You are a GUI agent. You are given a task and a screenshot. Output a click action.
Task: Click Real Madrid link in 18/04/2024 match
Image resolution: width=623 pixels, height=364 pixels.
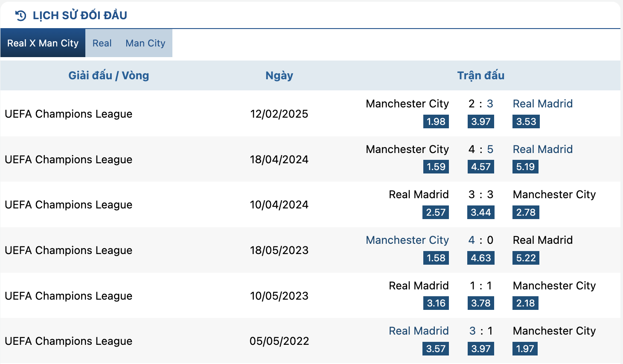[542, 149]
